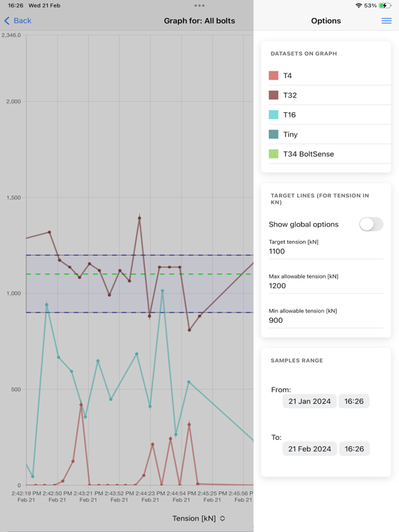The width and height of the screenshot is (399, 532).
Task: Click the T4 color swatch
Action: (x=274, y=76)
